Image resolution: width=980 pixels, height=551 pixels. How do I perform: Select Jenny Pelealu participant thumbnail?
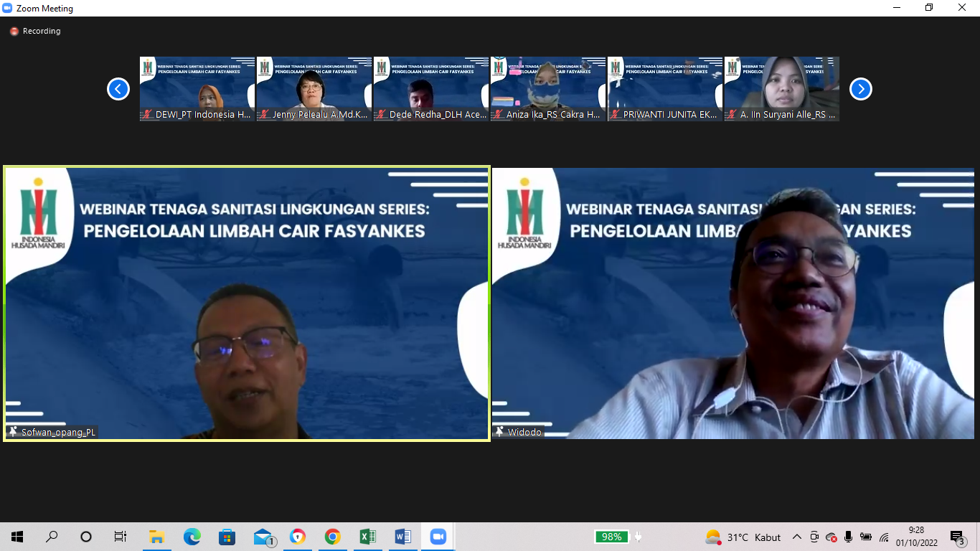pyautogui.click(x=314, y=89)
